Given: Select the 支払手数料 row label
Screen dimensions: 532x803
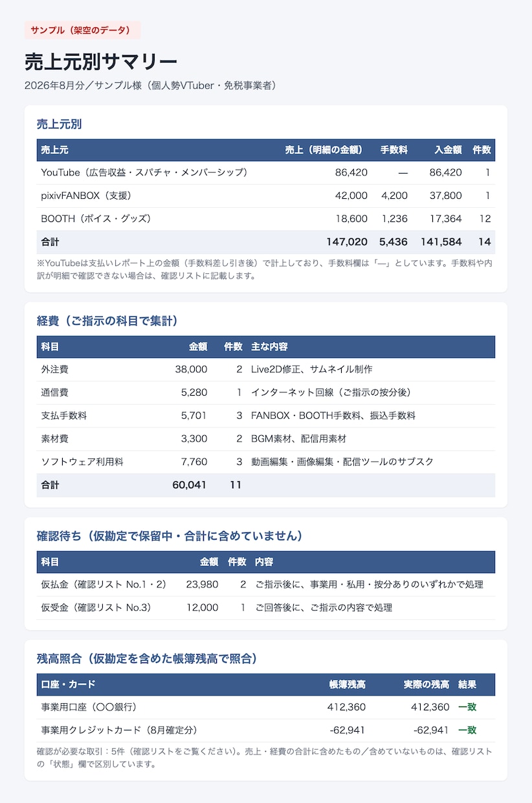Looking at the screenshot, I should (x=63, y=416).
